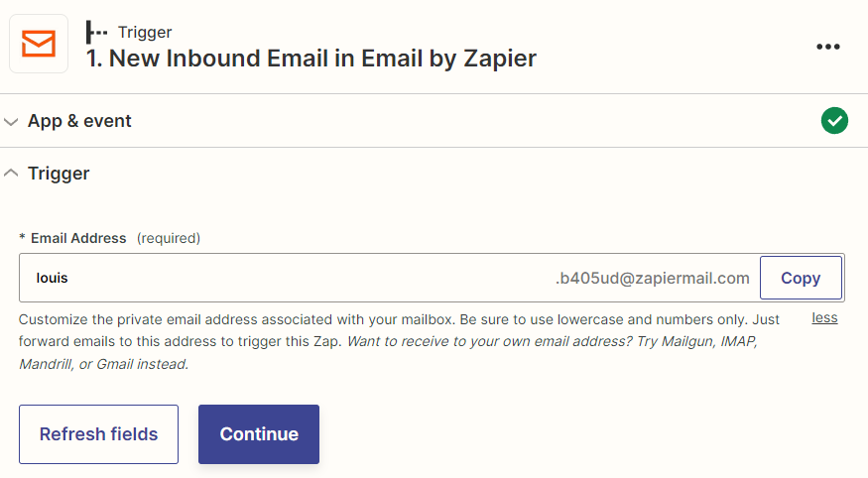The height and width of the screenshot is (478, 868).
Task: Click the trigger step branch icon
Action: click(x=96, y=33)
